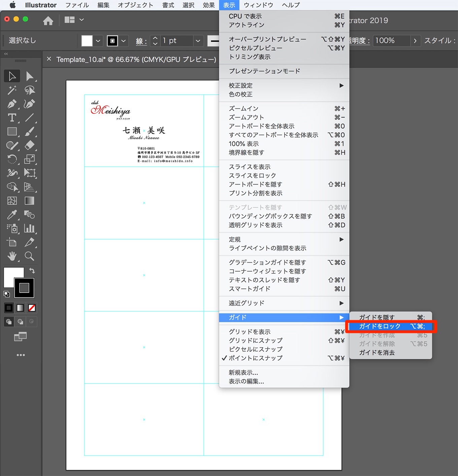
Task: Select the Pen tool
Action: (x=12, y=104)
